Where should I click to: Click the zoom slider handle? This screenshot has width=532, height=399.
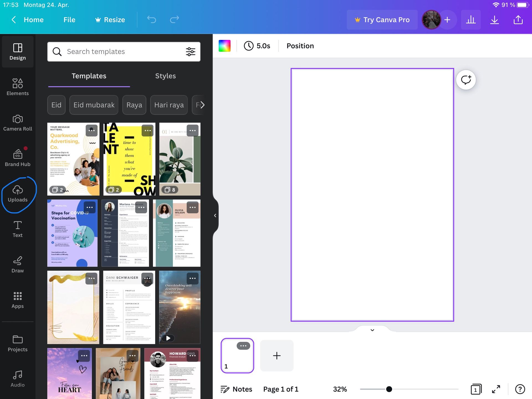[389, 389]
